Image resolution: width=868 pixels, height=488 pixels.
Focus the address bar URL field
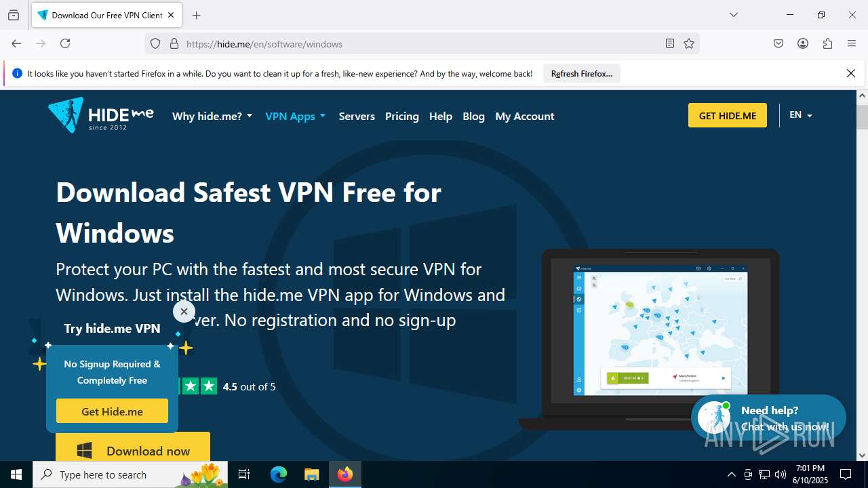420,43
